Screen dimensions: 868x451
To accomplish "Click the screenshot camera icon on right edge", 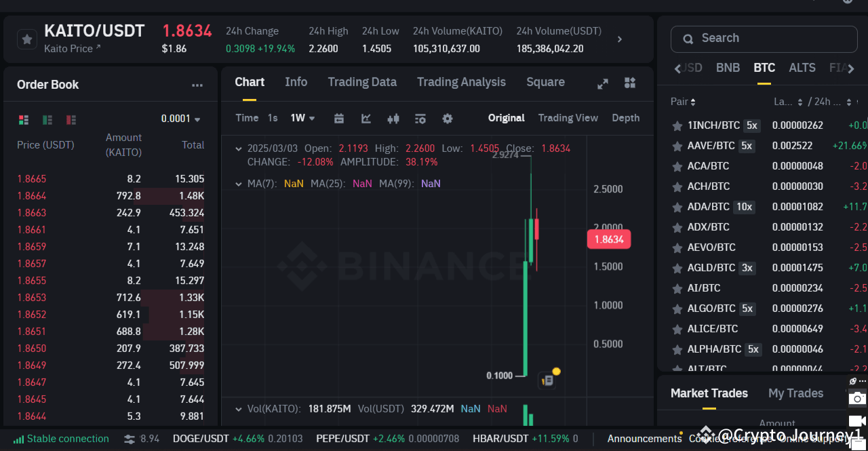I will [x=856, y=398].
